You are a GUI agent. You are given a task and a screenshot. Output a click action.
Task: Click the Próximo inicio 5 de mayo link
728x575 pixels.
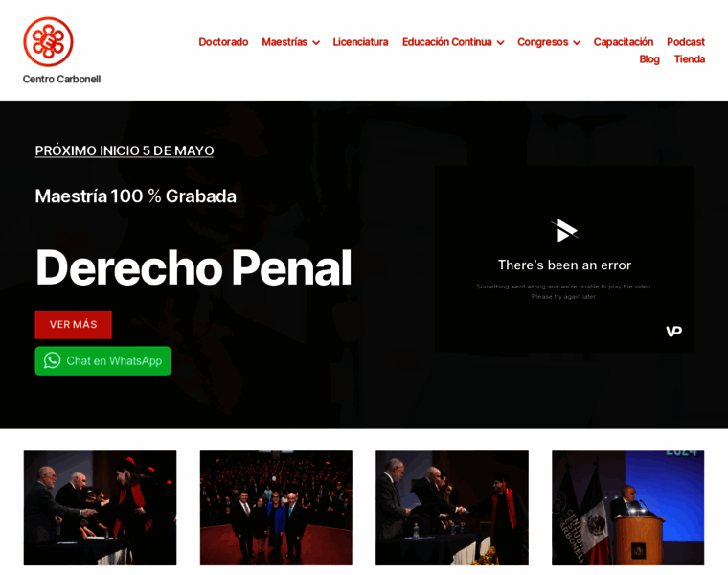125,150
